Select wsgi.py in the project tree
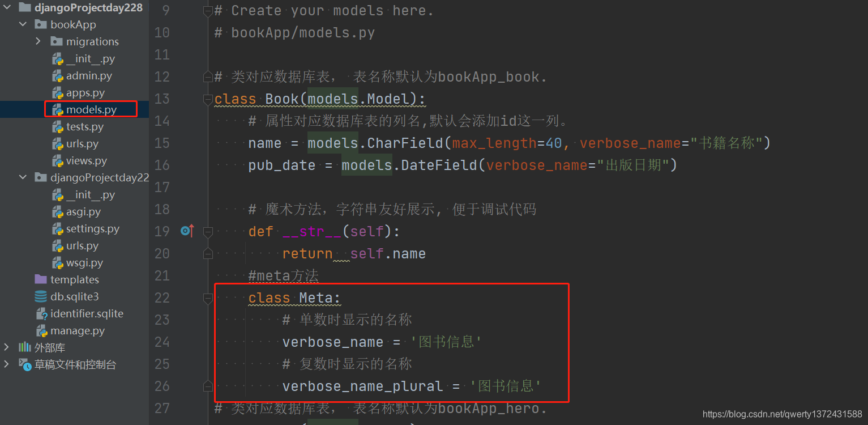This screenshot has height=425, width=868. point(84,262)
